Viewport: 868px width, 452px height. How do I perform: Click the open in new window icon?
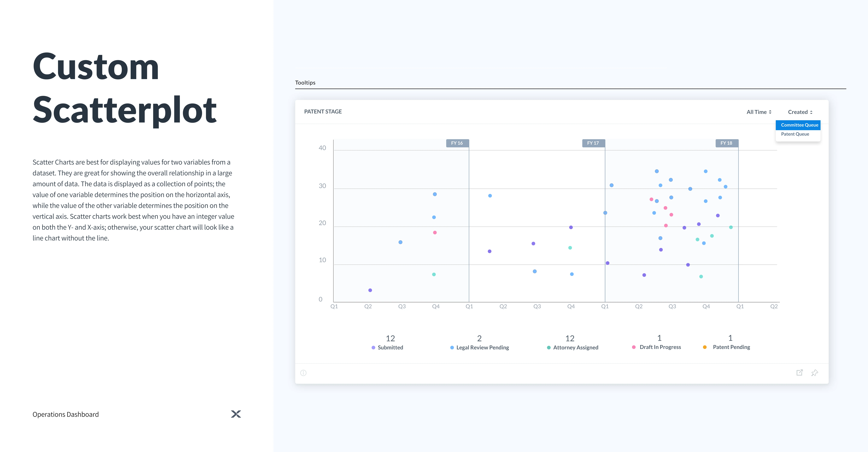799,372
